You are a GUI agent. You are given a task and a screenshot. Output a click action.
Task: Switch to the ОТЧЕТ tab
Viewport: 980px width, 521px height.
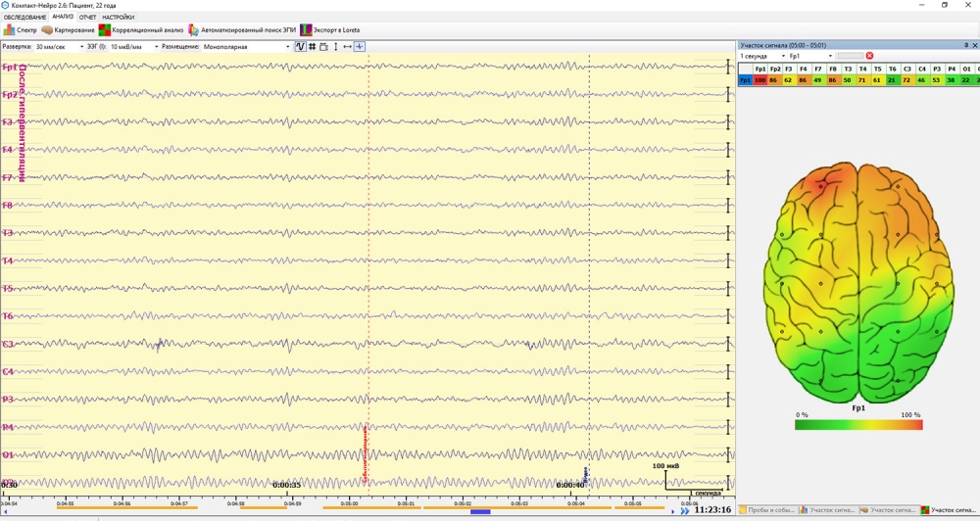(88, 17)
